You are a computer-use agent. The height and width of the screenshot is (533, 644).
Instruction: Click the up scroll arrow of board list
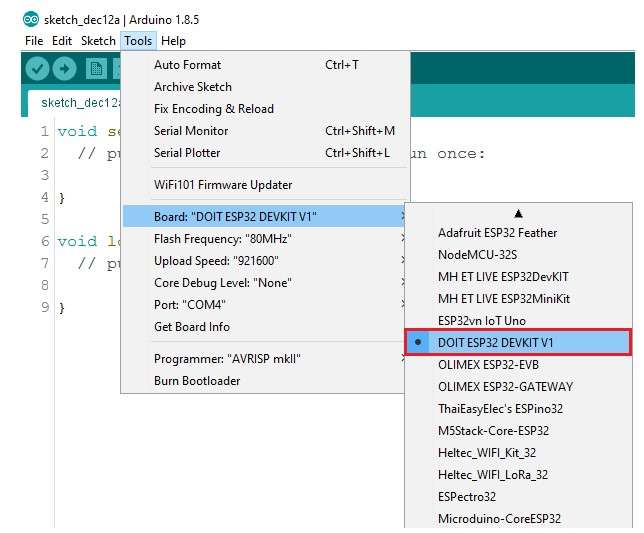point(518,214)
